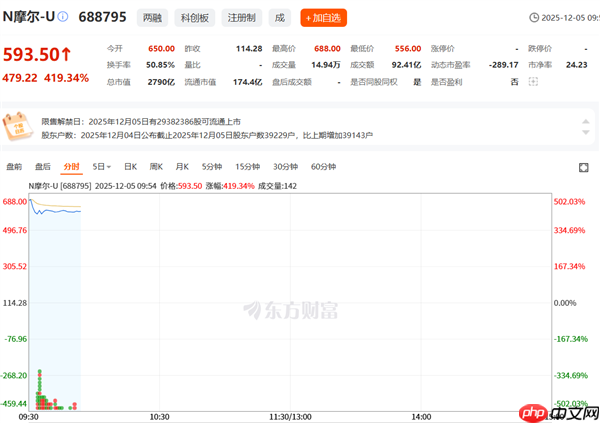Click the stock name N摩尔-U
Image resolution: width=600 pixels, height=423 pixels.
(x=29, y=17)
